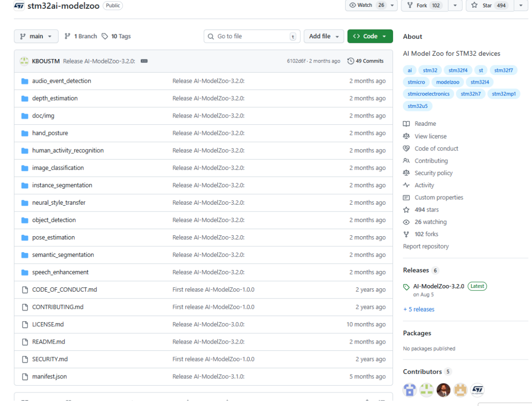The height and width of the screenshot is (406, 532).
Task: Select the stm32h7 topic tag
Action: click(x=470, y=94)
